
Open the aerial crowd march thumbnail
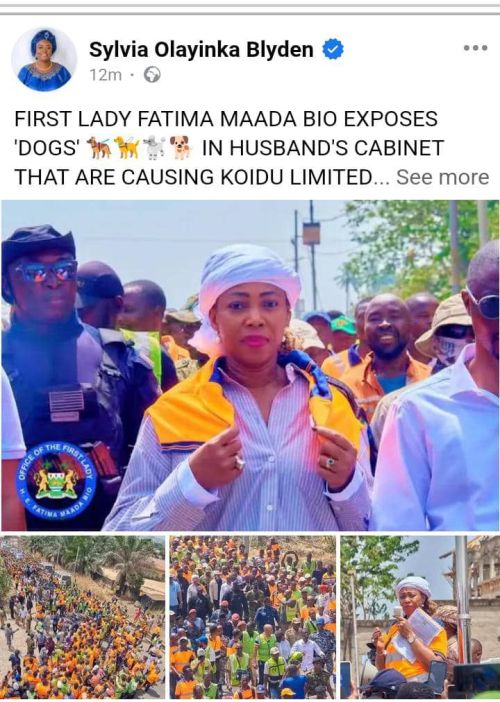tap(83, 617)
